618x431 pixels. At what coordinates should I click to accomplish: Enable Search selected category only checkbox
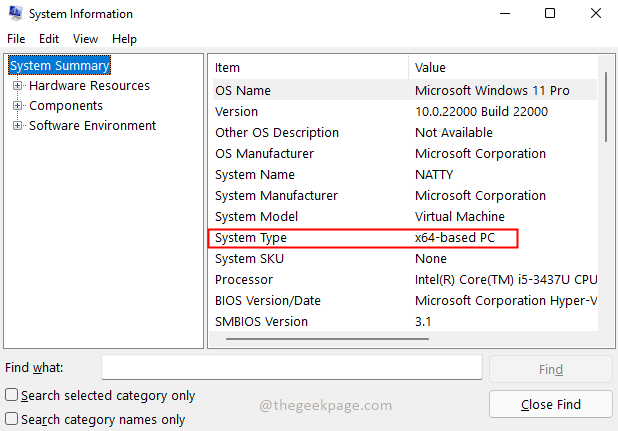(11, 395)
